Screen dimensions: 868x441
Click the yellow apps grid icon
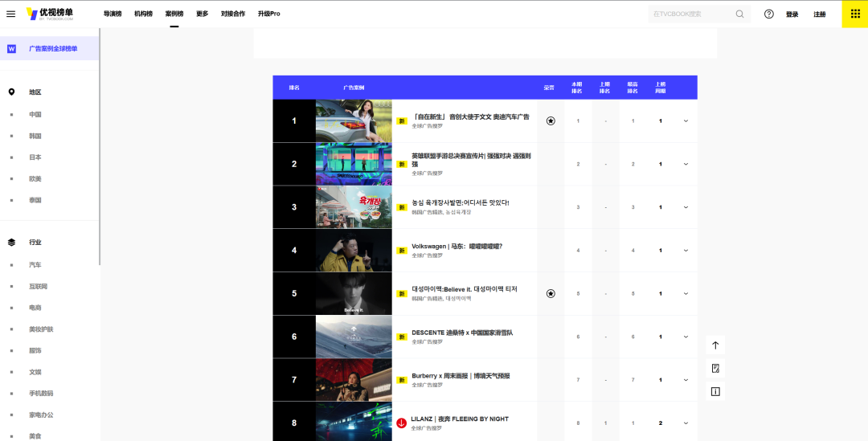tap(854, 14)
